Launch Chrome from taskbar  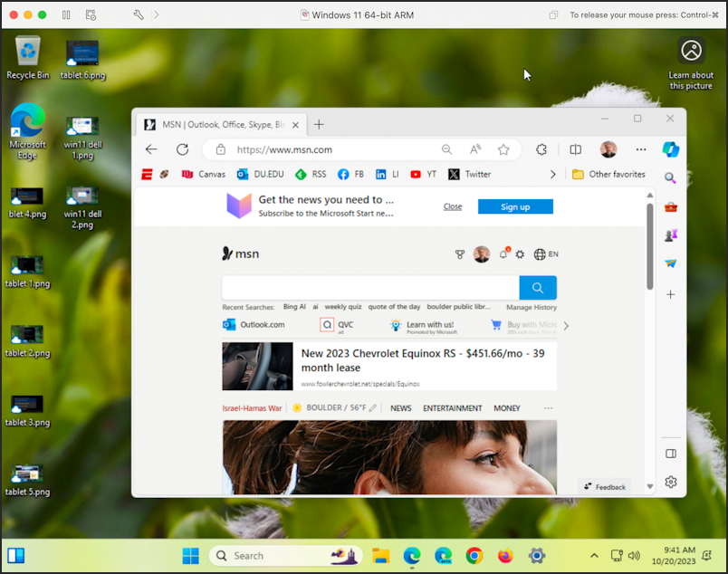[x=474, y=556]
